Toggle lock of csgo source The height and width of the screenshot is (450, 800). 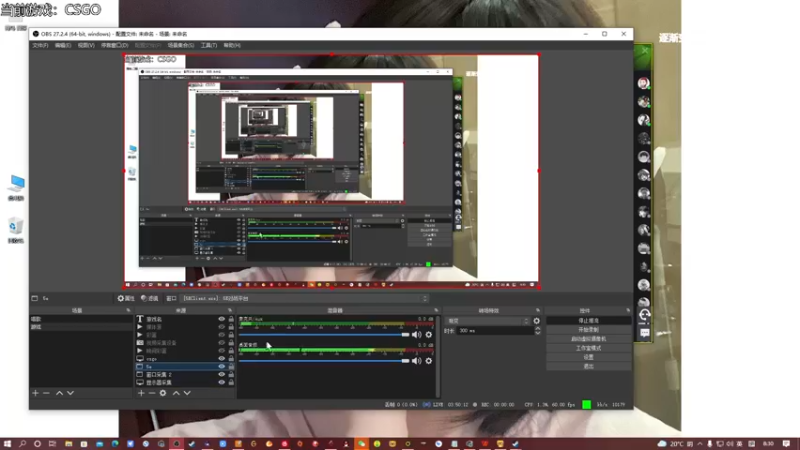231,359
